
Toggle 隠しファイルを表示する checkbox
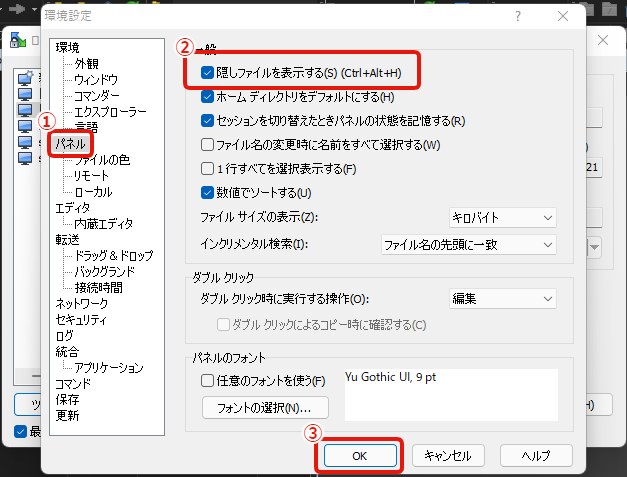(x=208, y=72)
